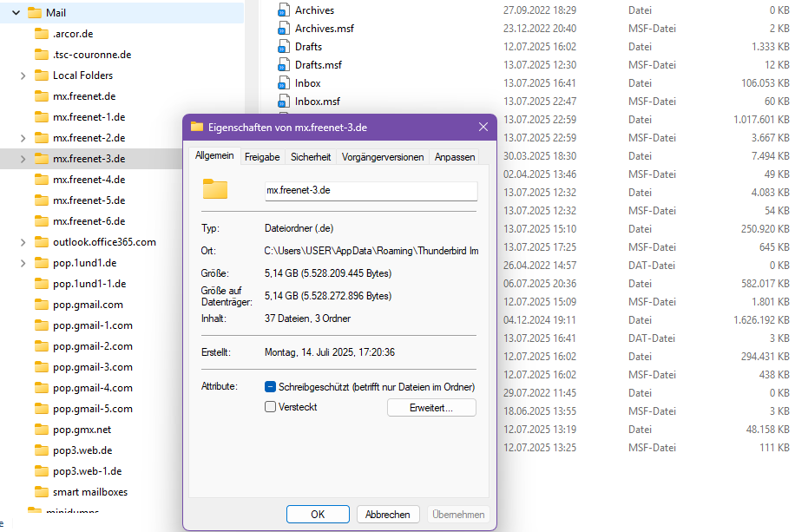
Task: Click the .arcor.de folder icon
Action: coord(41,34)
